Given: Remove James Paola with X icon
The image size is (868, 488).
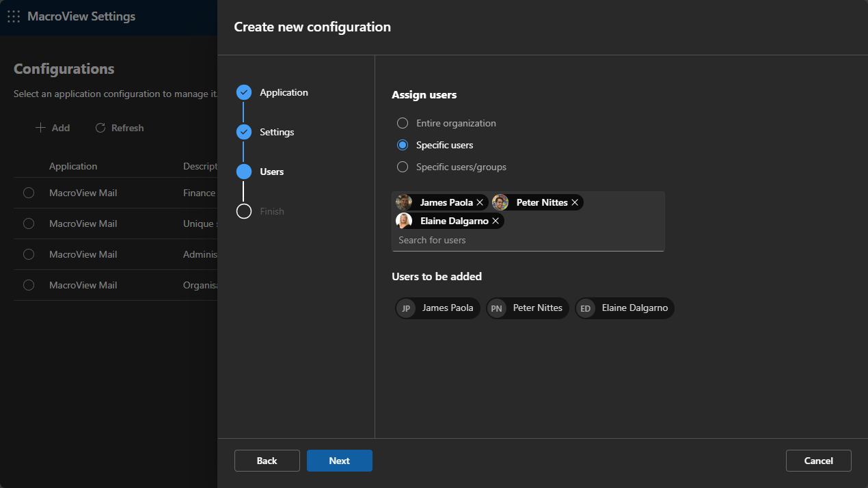Looking at the screenshot, I should pos(480,202).
